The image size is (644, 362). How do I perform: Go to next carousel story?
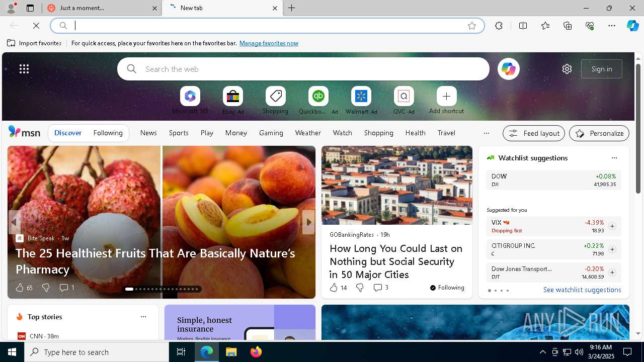click(308, 222)
